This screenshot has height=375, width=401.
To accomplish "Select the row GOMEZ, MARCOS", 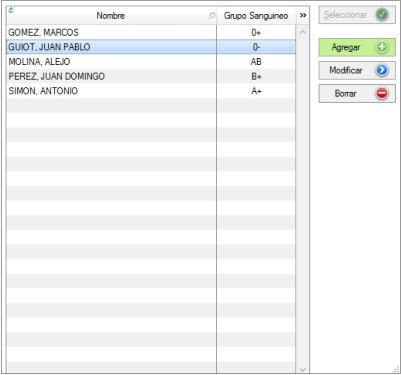I will coord(151,32).
